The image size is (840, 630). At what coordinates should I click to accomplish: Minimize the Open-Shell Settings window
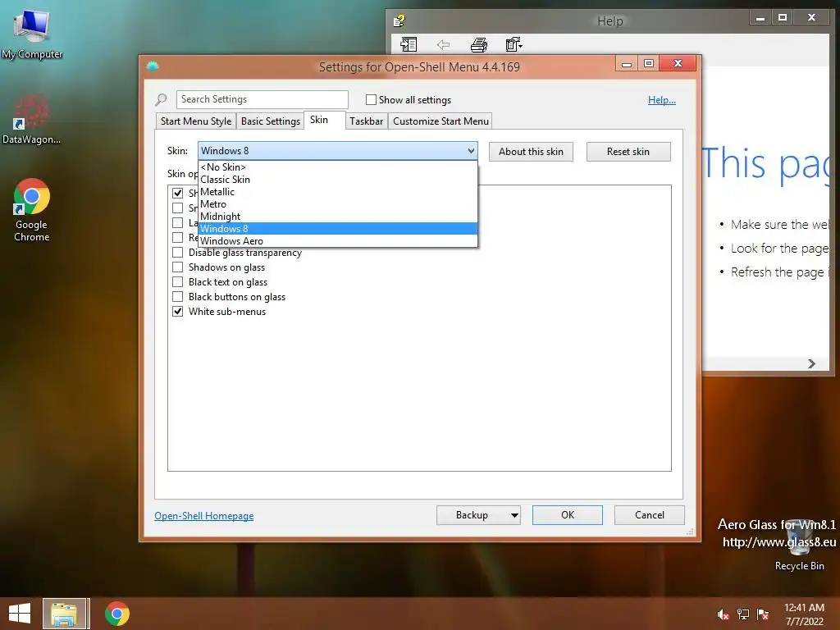pyautogui.click(x=626, y=64)
